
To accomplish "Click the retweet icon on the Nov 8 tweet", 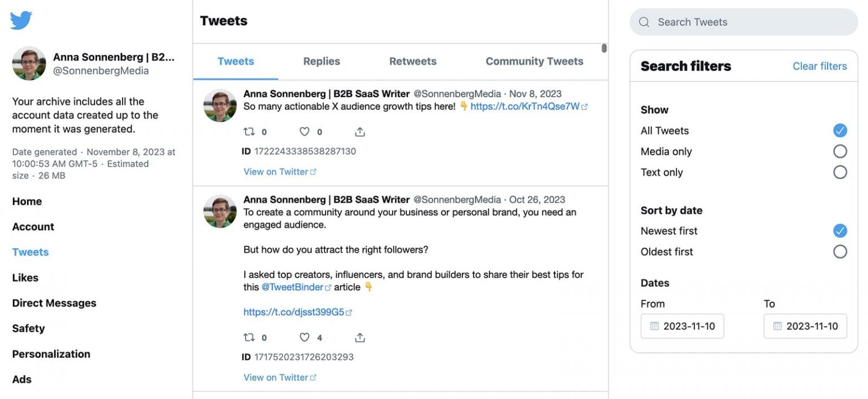I will pos(249,131).
